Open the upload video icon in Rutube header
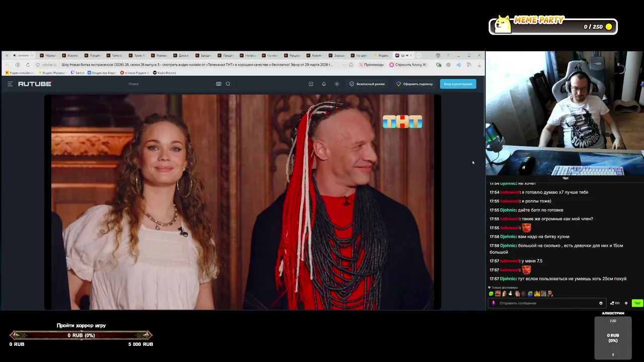Screen dimensions: 644x362 (311, 84)
